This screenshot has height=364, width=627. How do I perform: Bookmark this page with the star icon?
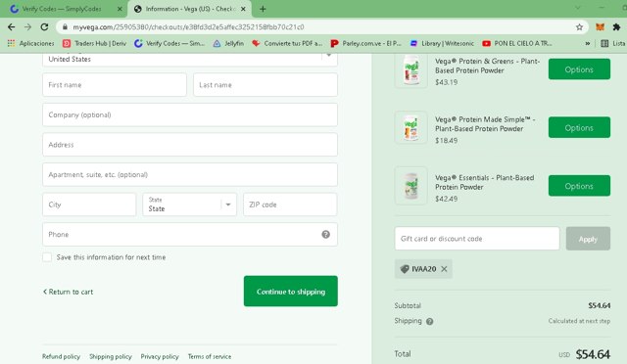pyautogui.click(x=579, y=26)
